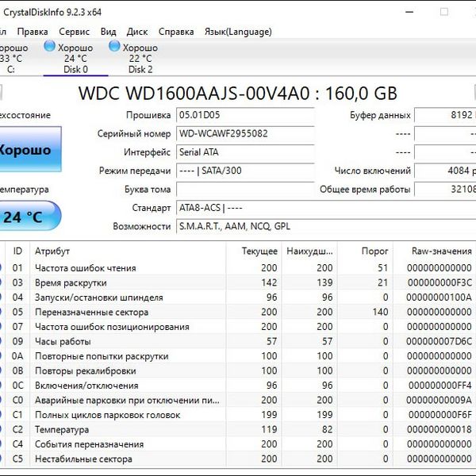The height and width of the screenshot is (476, 476).
Task: Click the Интерфейс field Serial ATA
Action: pos(245,152)
